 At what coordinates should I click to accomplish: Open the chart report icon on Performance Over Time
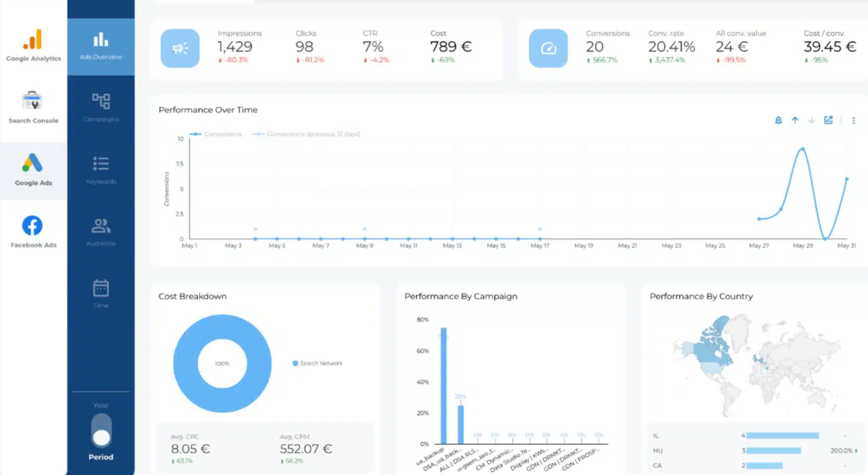(x=828, y=120)
